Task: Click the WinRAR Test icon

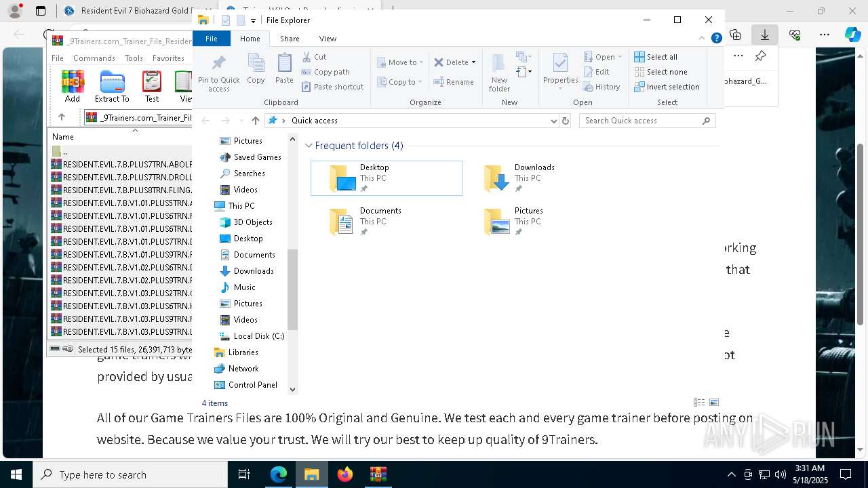Action: (152, 87)
